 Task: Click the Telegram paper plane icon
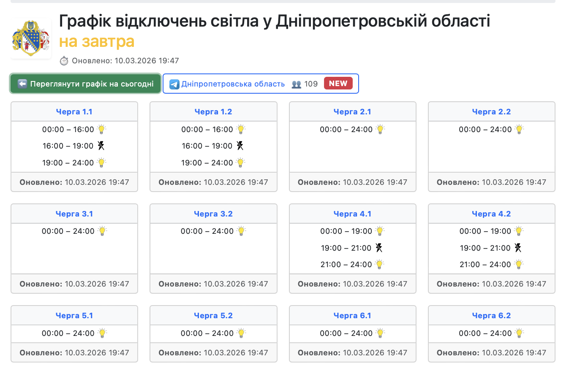(174, 84)
